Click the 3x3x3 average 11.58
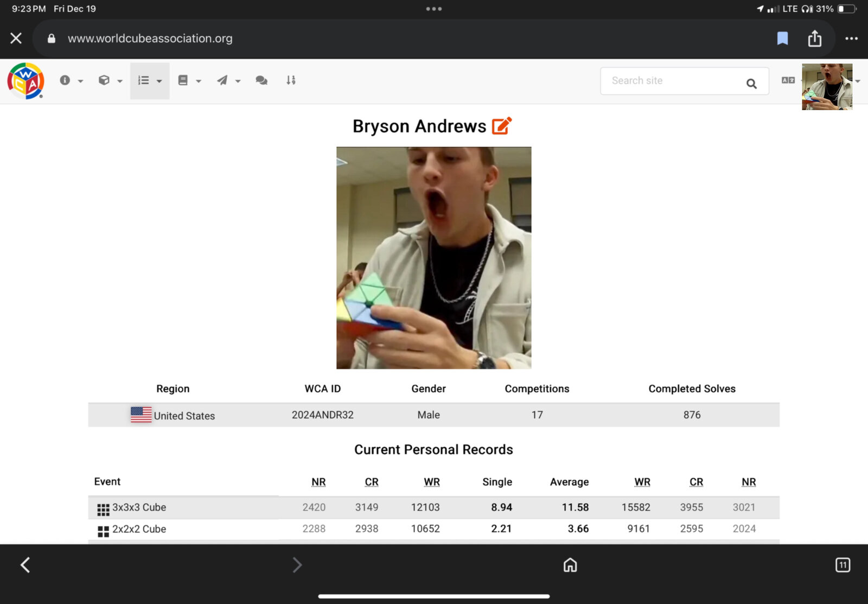 (x=575, y=507)
